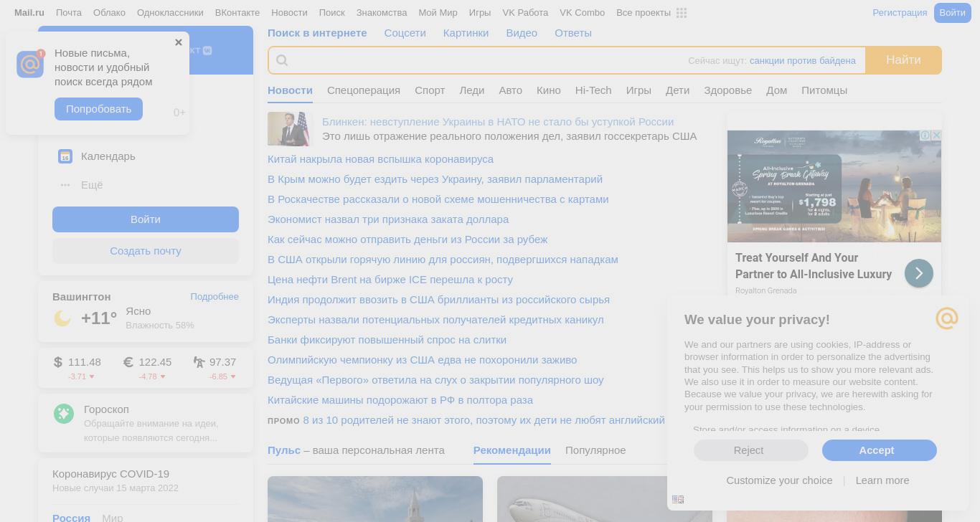Click the ad info icon on the banner
This screenshot has width=980, height=522.
click(x=925, y=135)
